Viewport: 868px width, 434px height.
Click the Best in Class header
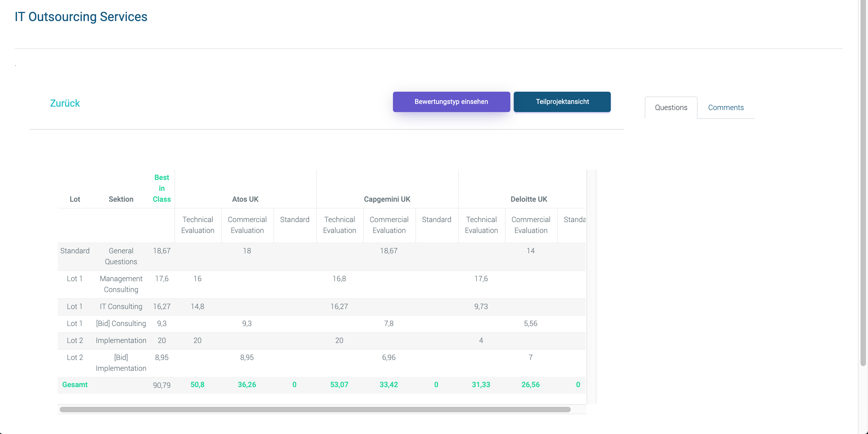[x=162, y=188]
